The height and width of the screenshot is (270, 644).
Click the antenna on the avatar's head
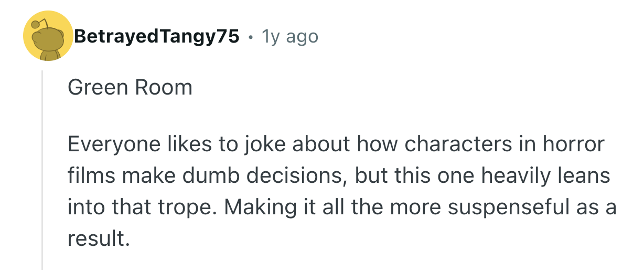click(x=35, y=23)
